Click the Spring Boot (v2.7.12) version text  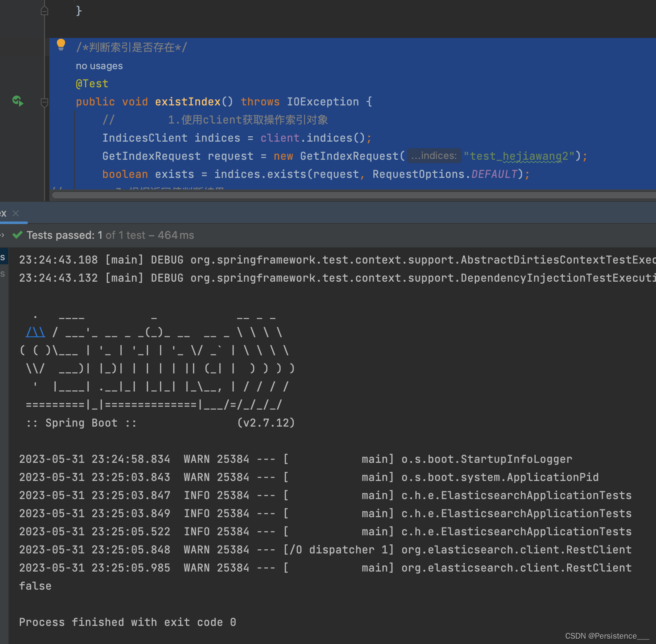[266, 423]
